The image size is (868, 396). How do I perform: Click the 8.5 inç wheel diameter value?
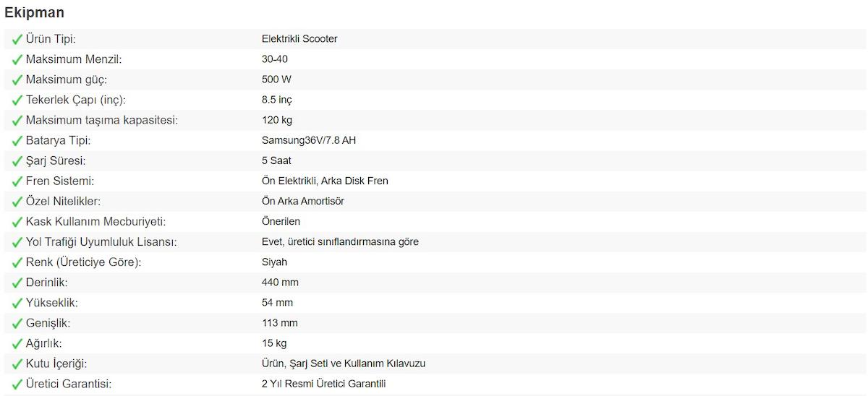277,100
